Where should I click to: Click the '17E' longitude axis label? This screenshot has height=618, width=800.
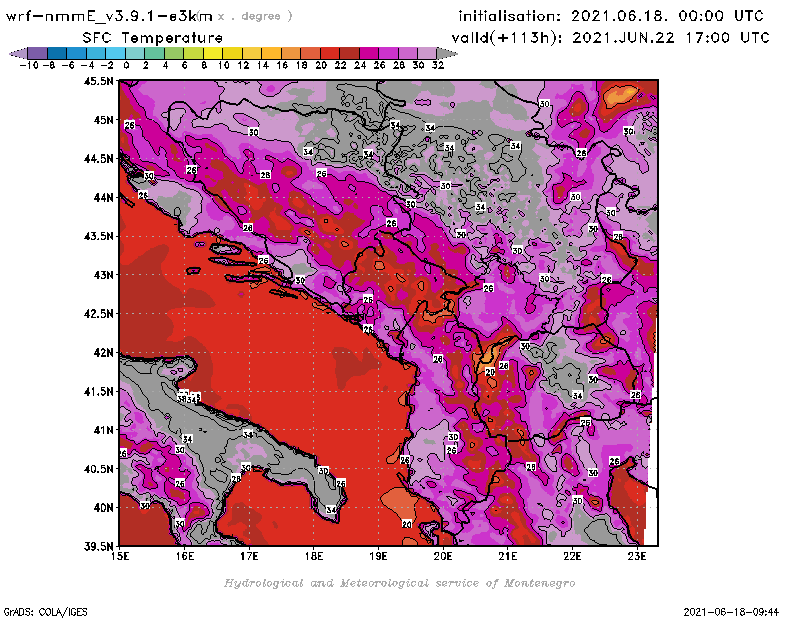[249, 556]
